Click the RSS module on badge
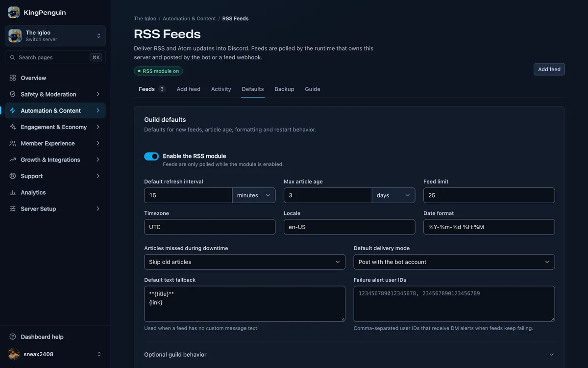The width and height of the screenshot is (588, 368). pyautogui.click(x=158, y=71)
